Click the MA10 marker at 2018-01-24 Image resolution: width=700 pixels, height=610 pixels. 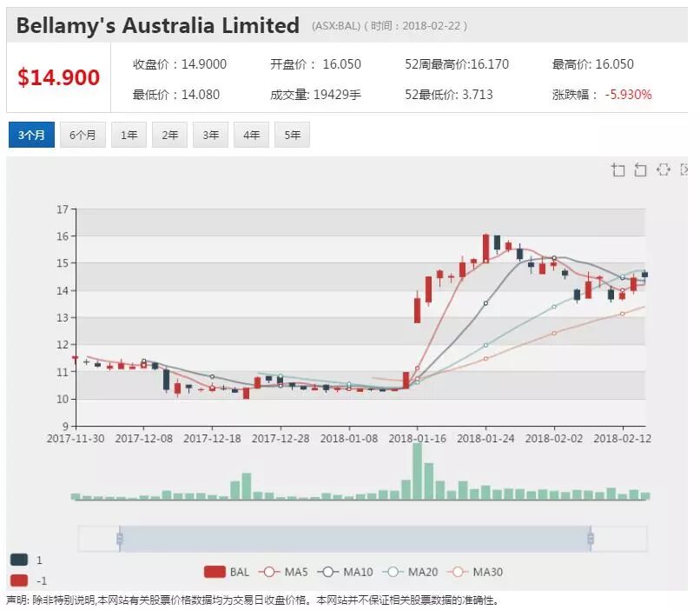coord(486,303)
